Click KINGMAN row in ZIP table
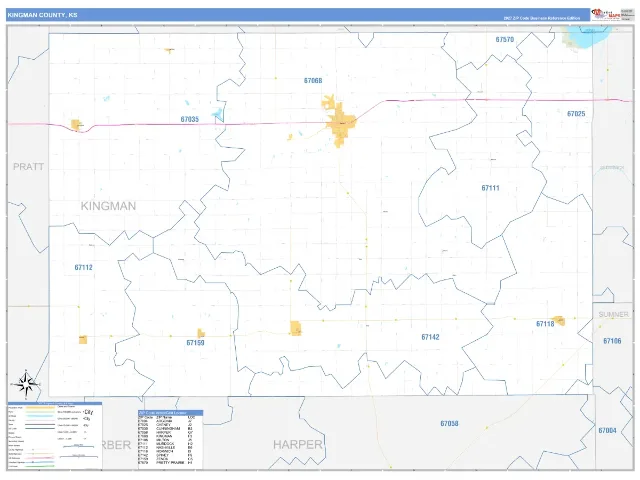 (x=166, y=436)
